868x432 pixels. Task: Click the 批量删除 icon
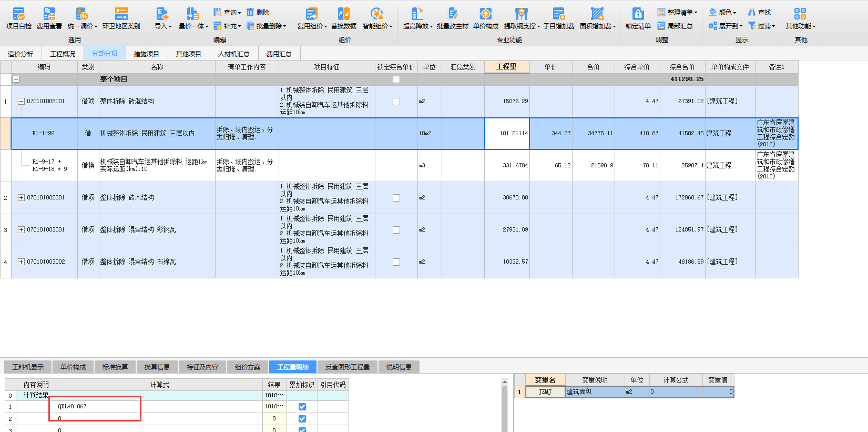(250, 26)
